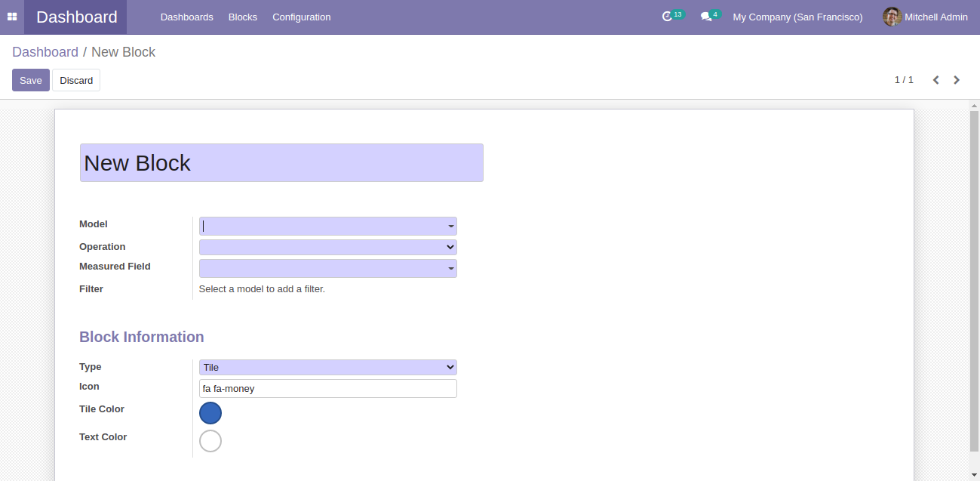Click the Icon field label
Screen dimensions: 980x481
89,387
